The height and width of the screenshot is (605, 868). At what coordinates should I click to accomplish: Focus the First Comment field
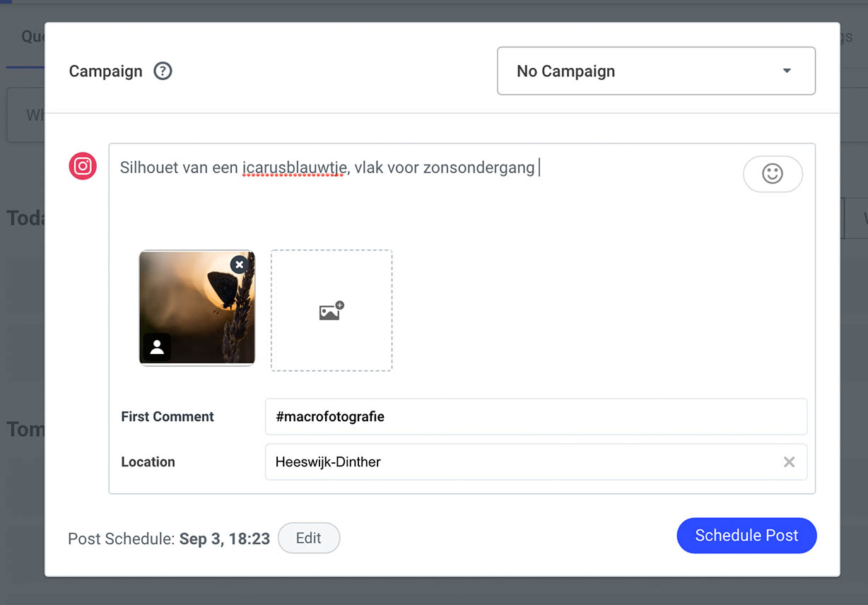pos(535,417)
